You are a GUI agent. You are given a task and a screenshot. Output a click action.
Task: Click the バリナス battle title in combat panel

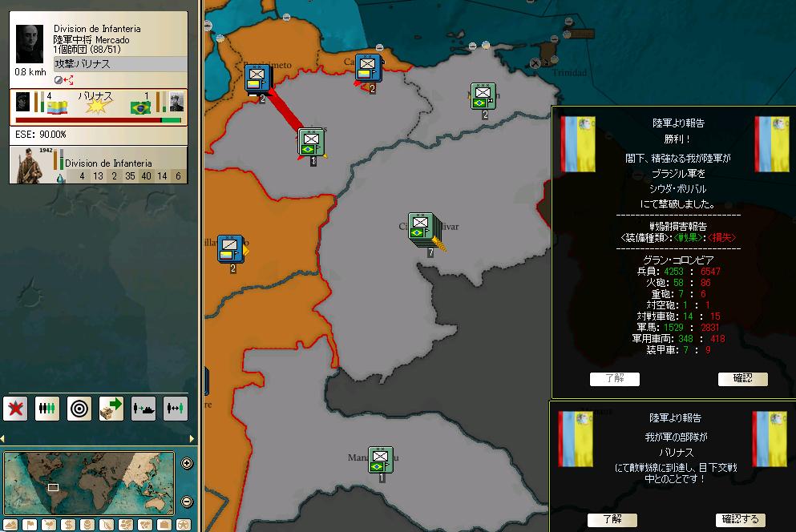95,96
